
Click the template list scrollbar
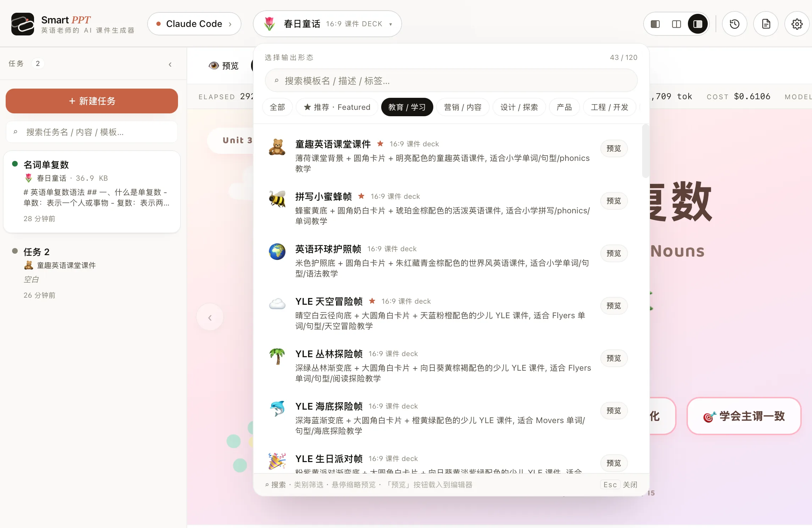[645, 151]
